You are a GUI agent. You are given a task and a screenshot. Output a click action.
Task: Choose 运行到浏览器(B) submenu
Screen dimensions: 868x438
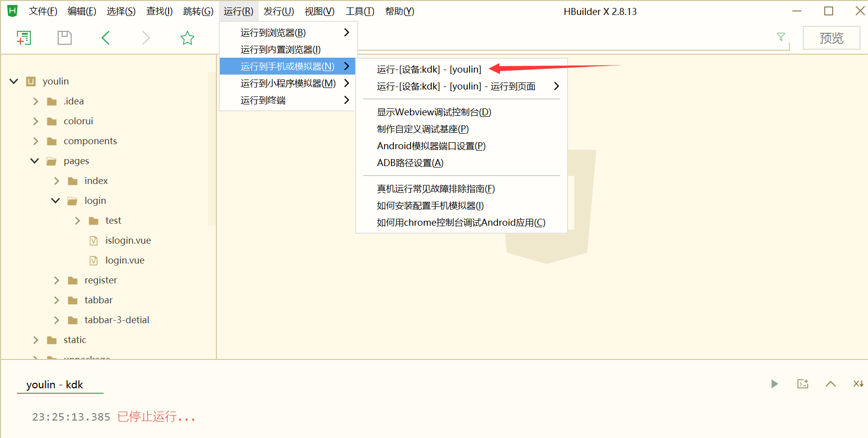tap(288, 33)
